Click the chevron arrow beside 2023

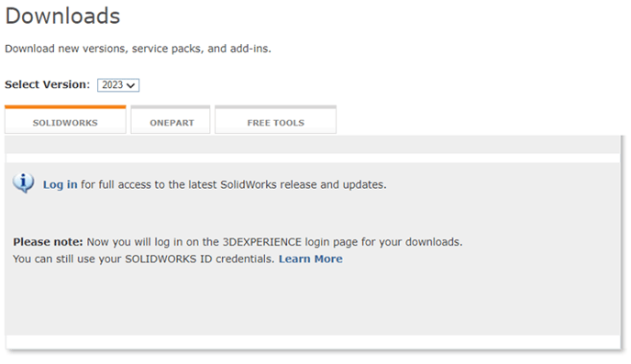pos(130,85)
